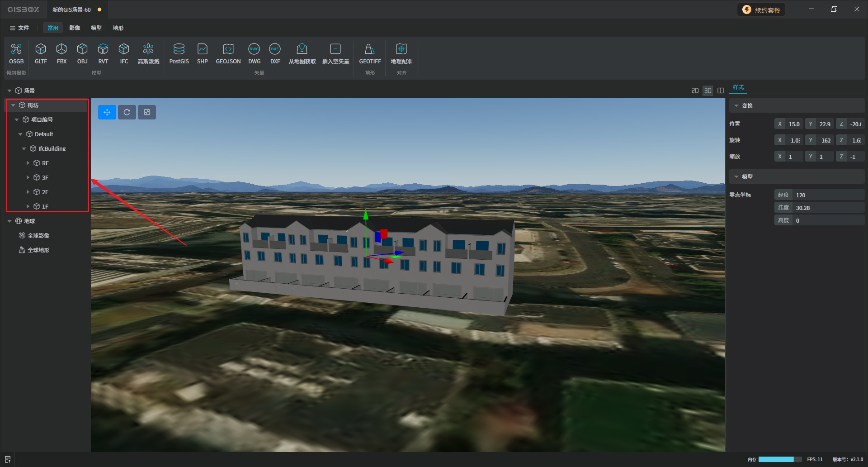Select the rotate tool in viewport
Image resolution: width=868 pixels, height=467 pixels.
coord(127,112)
